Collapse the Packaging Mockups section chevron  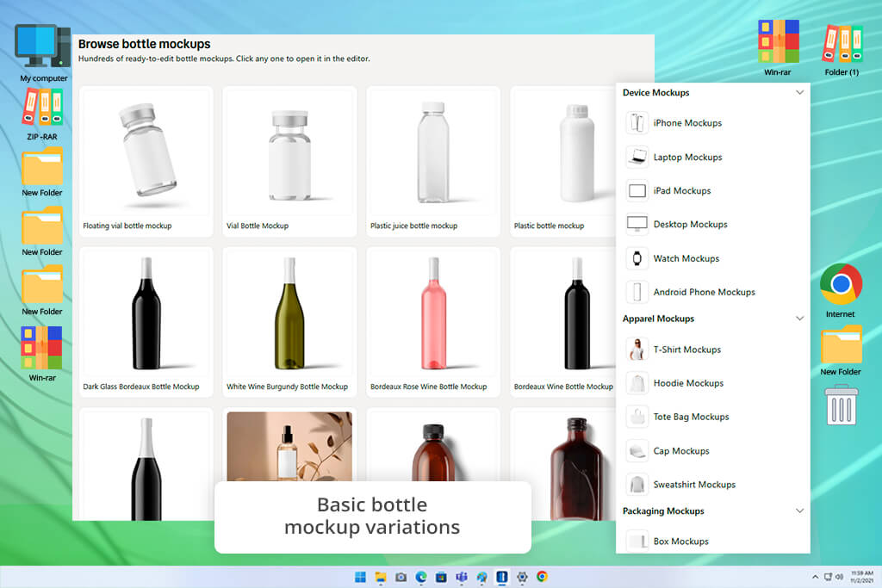pos(799,511)
